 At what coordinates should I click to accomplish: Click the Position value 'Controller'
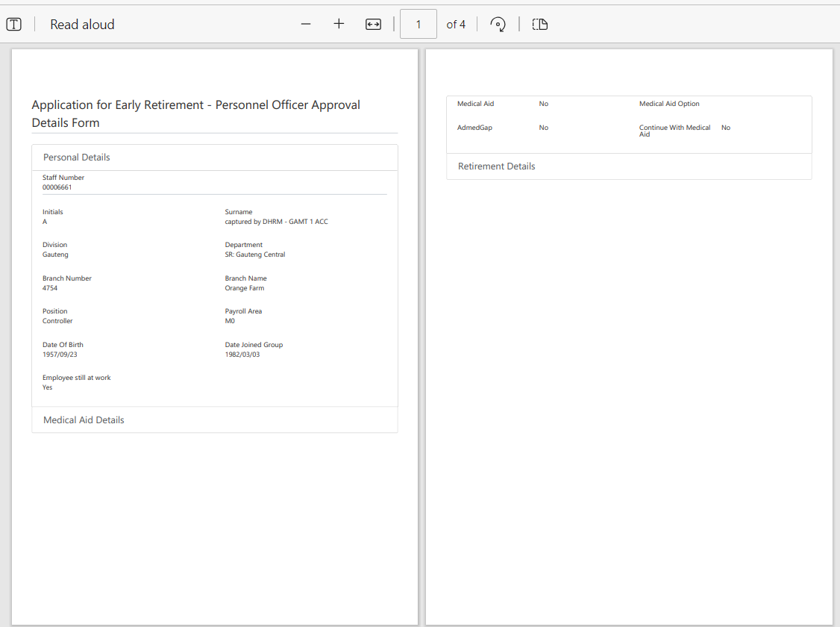point(57,321)
